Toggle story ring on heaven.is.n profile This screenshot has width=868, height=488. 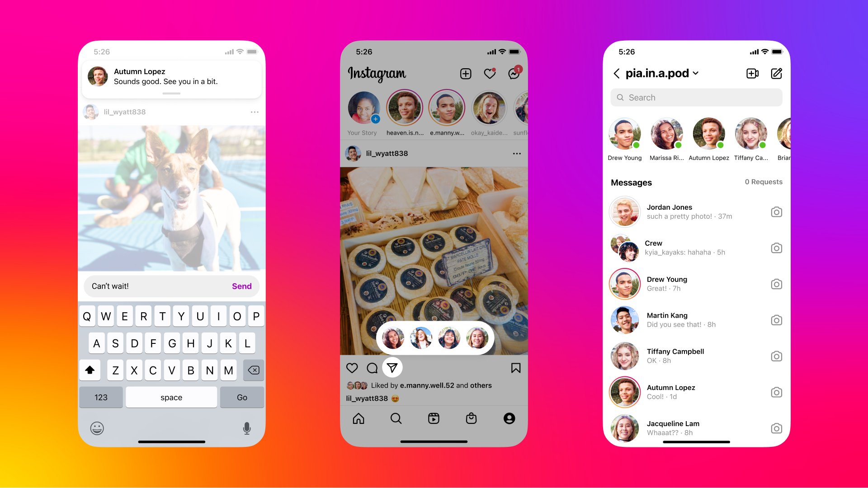tap(404, 111)
